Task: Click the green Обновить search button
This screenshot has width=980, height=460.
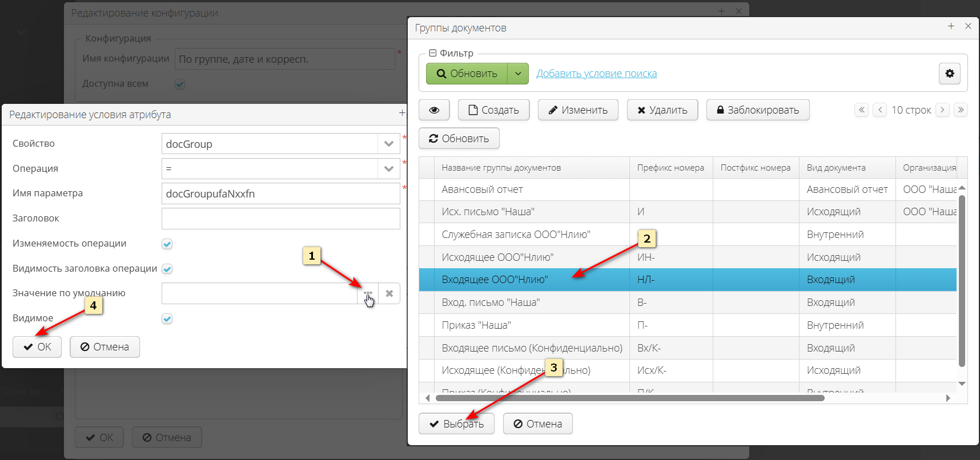Action: click(467, 74)
